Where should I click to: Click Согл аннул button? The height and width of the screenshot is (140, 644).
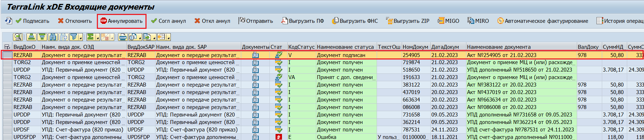point(168,21)
